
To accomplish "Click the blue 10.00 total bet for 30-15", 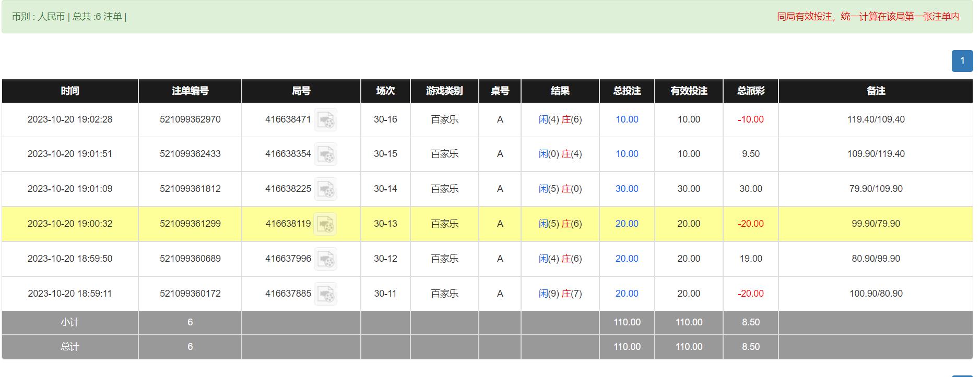I will 627,154.
